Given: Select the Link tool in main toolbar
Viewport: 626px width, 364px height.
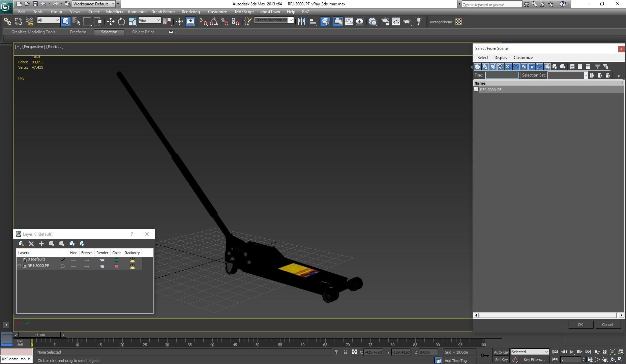Looking at the screenshot, I should 7,22.
